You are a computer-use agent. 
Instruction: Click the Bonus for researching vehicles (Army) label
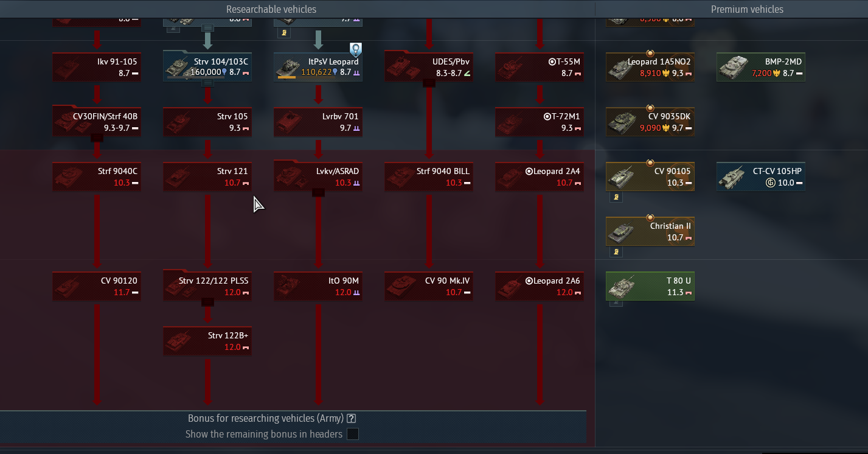click(266, 419)
